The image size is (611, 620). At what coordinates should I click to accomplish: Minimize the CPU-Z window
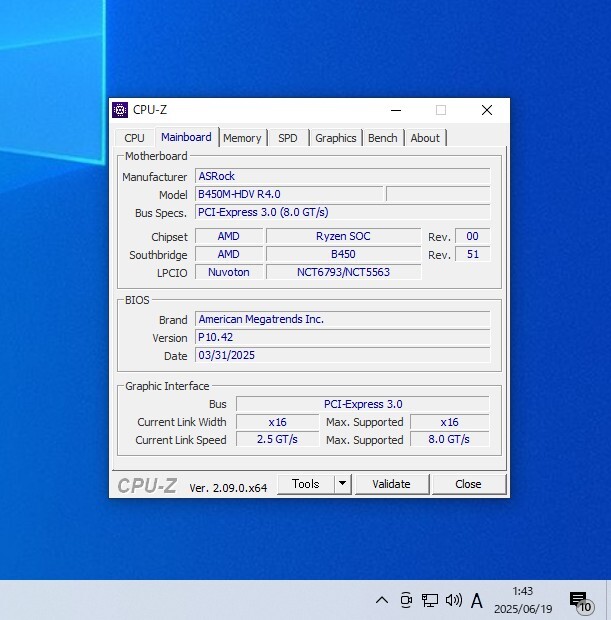[x=396, y=110]
